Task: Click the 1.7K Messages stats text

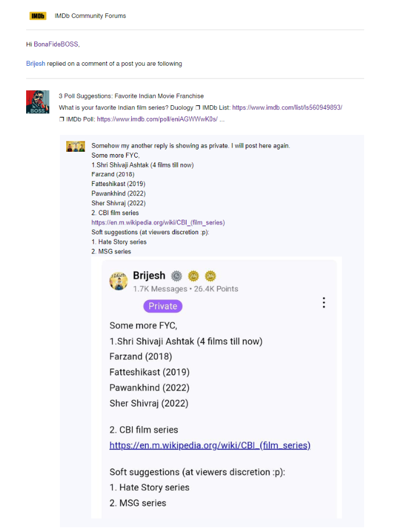Action: click(160, 289)
